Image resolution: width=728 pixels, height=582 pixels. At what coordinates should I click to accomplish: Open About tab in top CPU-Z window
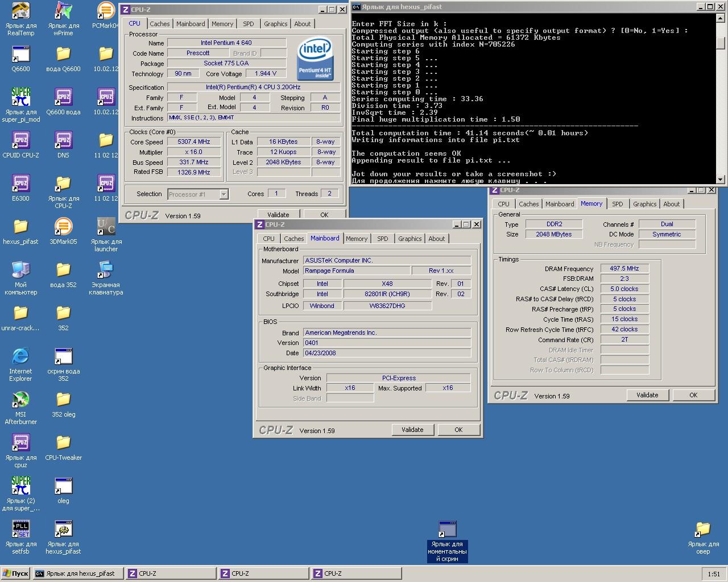pos(303,24)
